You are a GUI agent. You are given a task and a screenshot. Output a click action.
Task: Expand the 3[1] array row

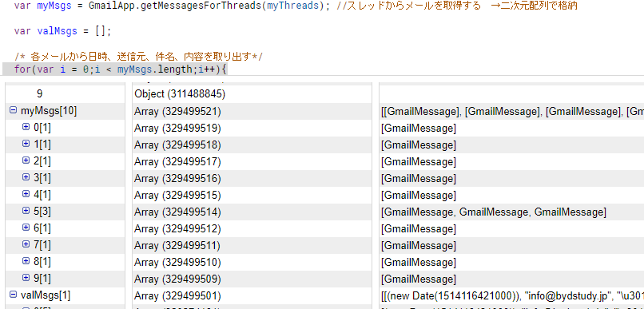[26, 177]
